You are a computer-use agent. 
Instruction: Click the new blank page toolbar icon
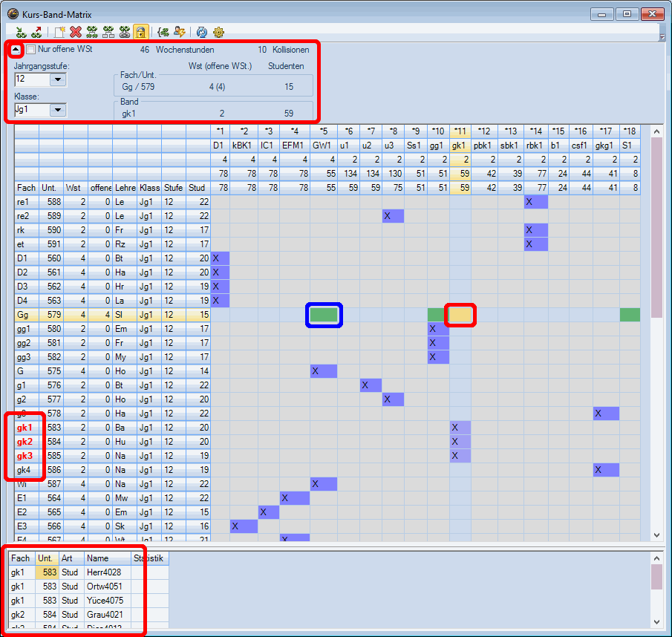[x=59, y=32]
